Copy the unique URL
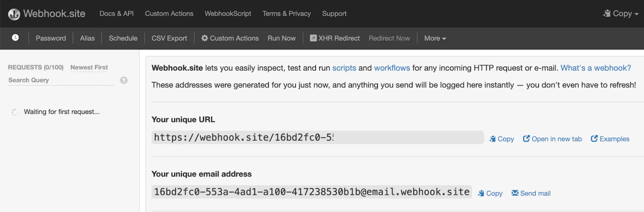Viewport: 644px width, 212px height. coord(502,139)
